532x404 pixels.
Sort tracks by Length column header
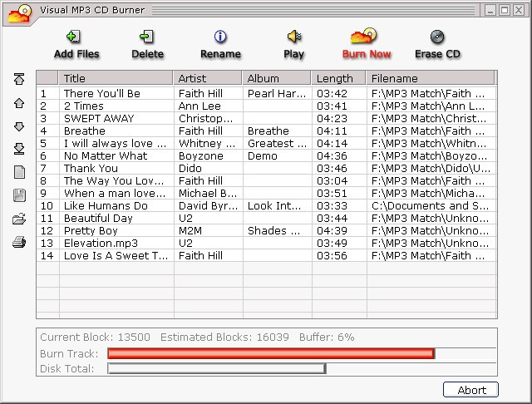[x=338, y=78]
